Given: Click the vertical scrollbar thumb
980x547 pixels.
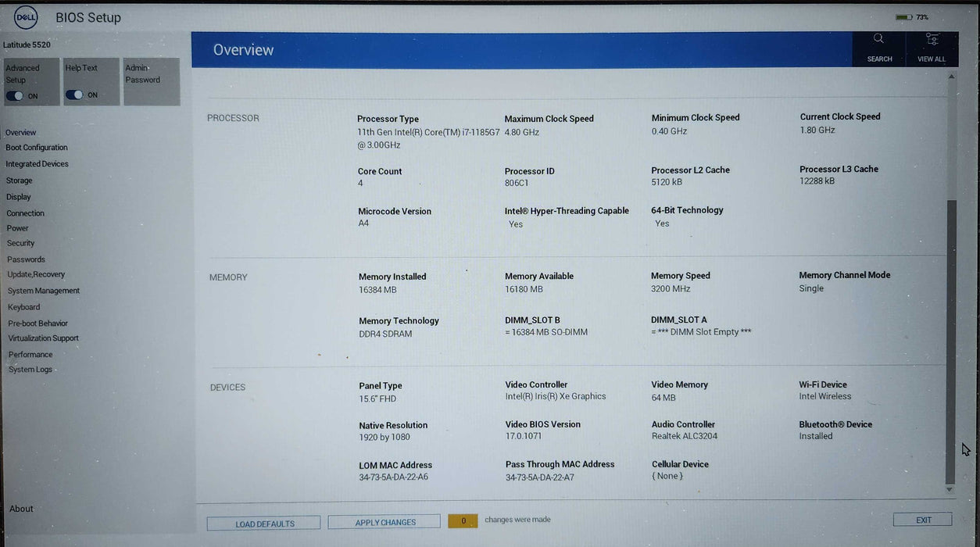Looking at the screenshot, I should (950, 341).
